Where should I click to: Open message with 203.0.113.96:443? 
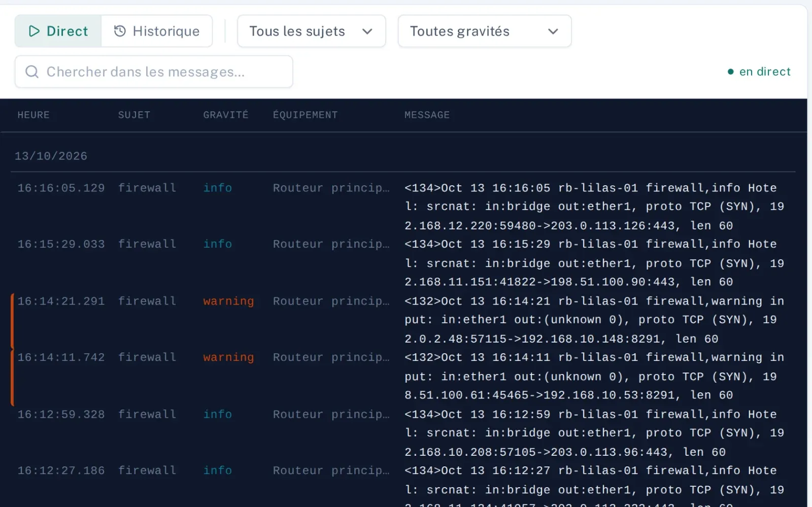pyautogui.click(x=594, y=433)
